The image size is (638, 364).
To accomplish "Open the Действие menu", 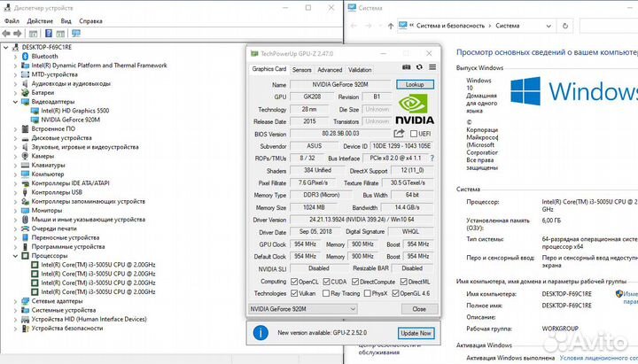I will (40, 21).
